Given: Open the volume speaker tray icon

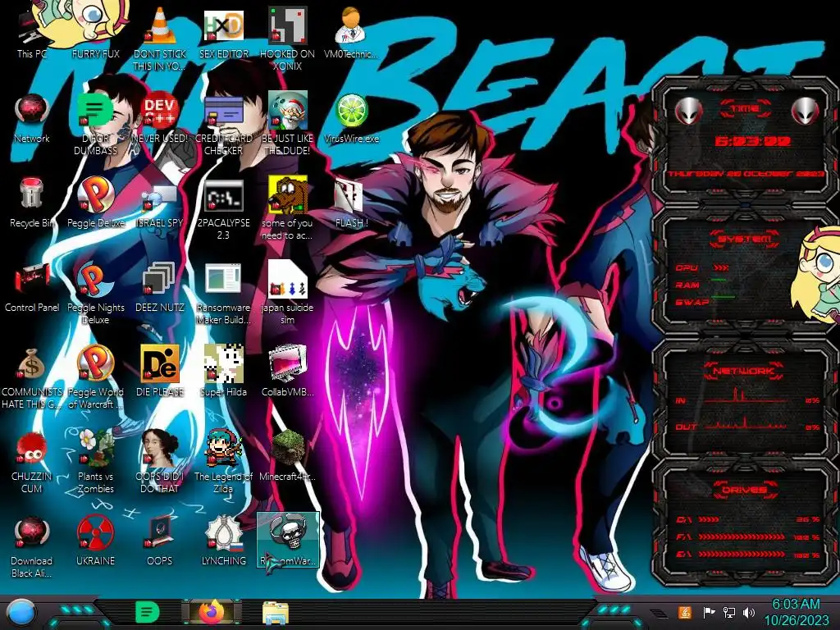Looking at the screenshot, I should 748,612.
